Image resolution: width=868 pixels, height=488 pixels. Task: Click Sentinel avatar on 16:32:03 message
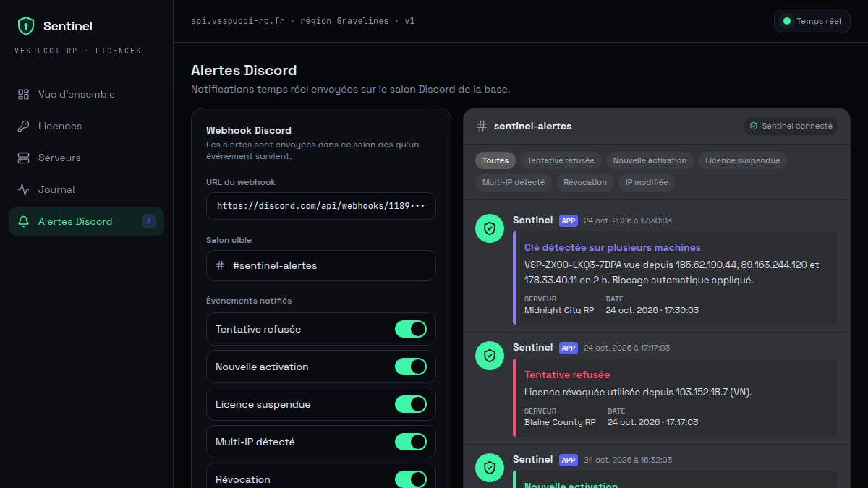(x=490, y=468)
